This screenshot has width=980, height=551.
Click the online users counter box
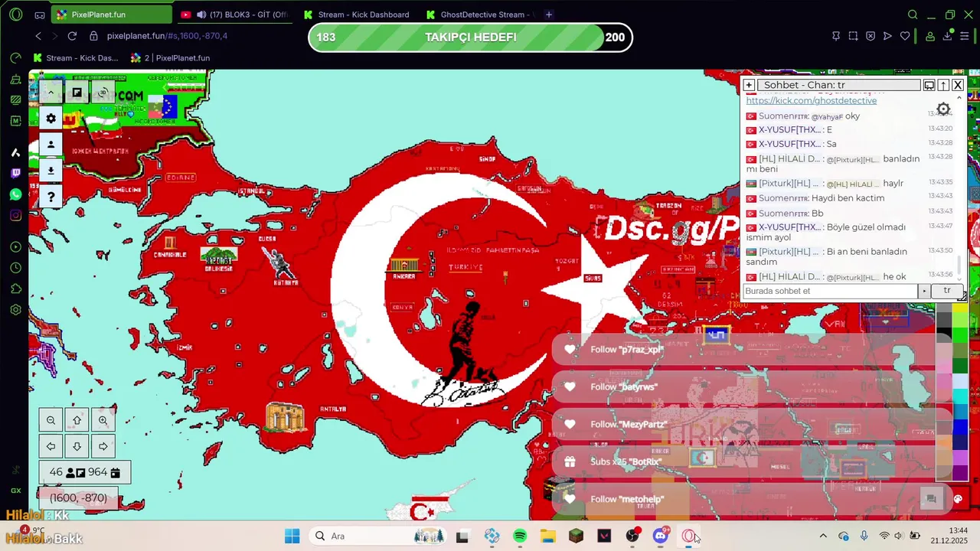tap(84, 472)
